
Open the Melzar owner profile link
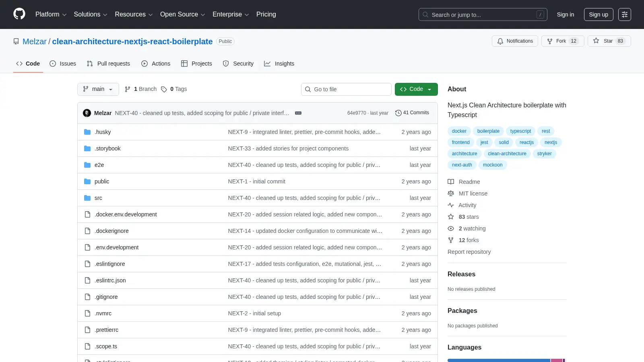click(35, 41)
